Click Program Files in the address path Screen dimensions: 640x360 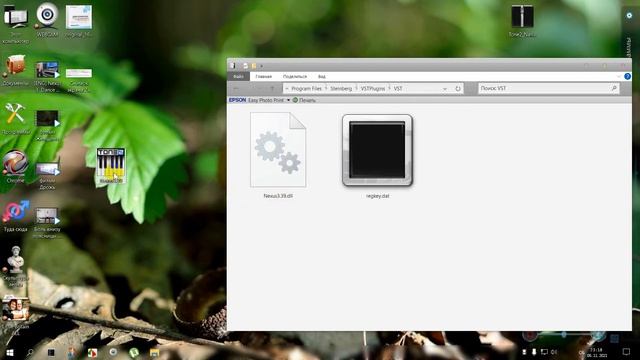307,89
